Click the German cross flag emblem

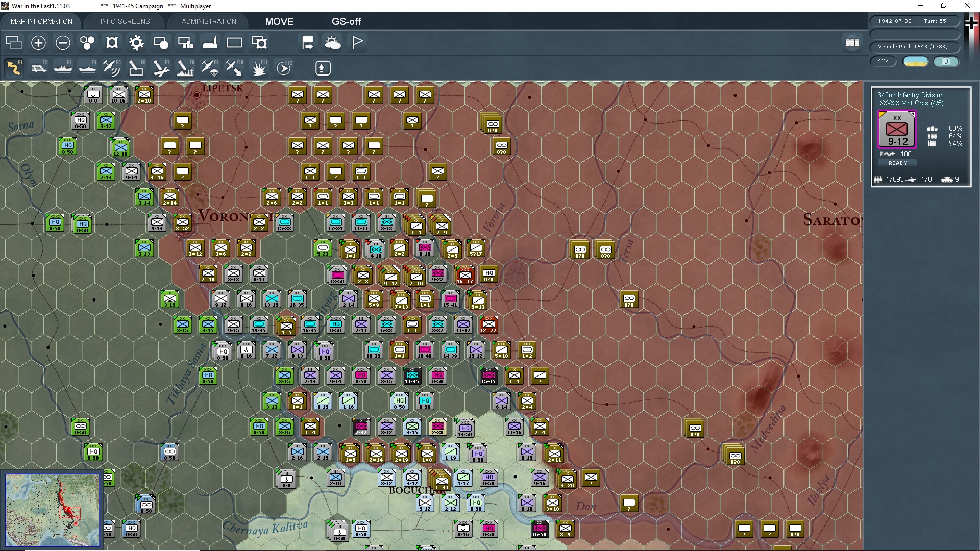coord(971,24)
